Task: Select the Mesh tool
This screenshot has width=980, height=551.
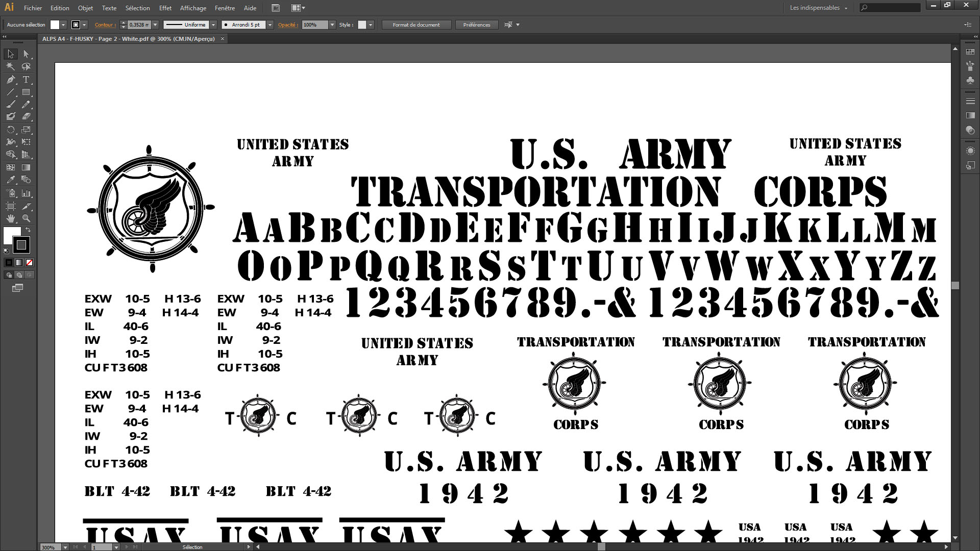Action: click(x=10, y=167)
